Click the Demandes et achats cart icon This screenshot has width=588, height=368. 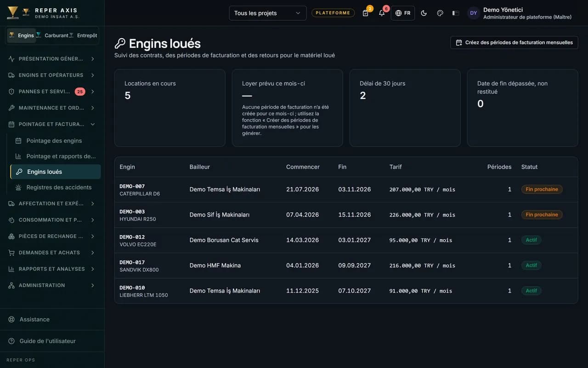coord(11,253)
